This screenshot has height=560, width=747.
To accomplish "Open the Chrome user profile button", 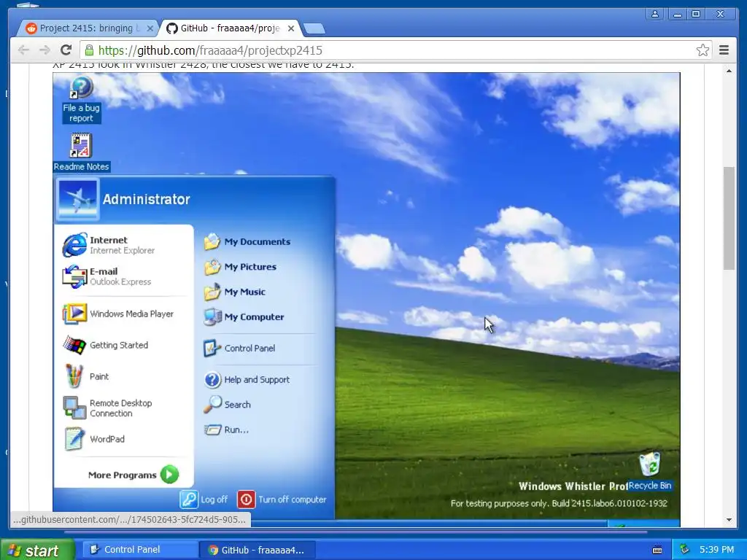I will click(x=655, y=15).
